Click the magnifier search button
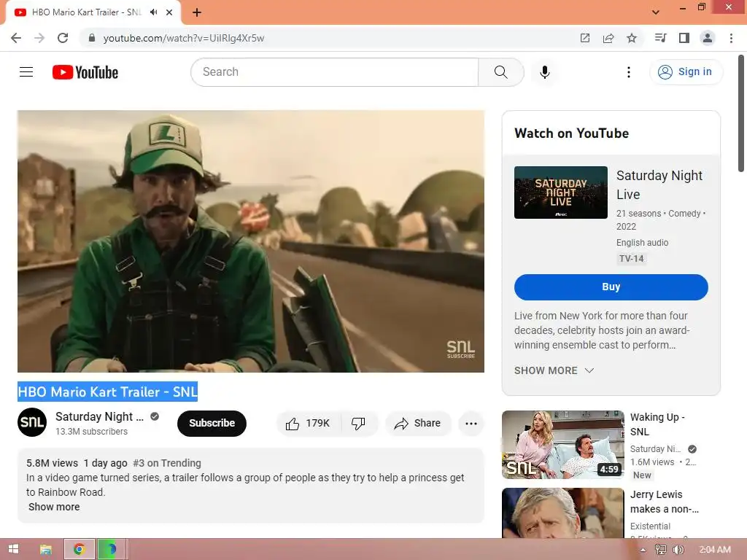The height and width of the screenshot is (560, 747). click(500, 72)
